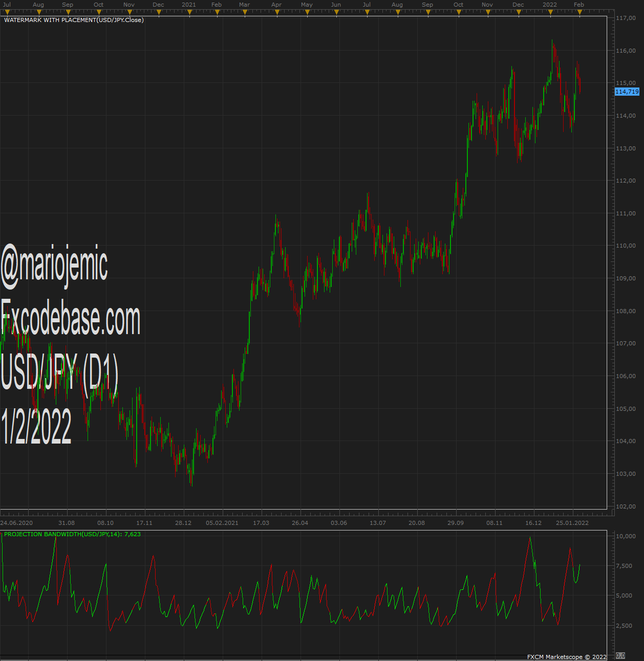Click the 109,00 price axis label
Screen dimensions: 644x661
[626, 278]
